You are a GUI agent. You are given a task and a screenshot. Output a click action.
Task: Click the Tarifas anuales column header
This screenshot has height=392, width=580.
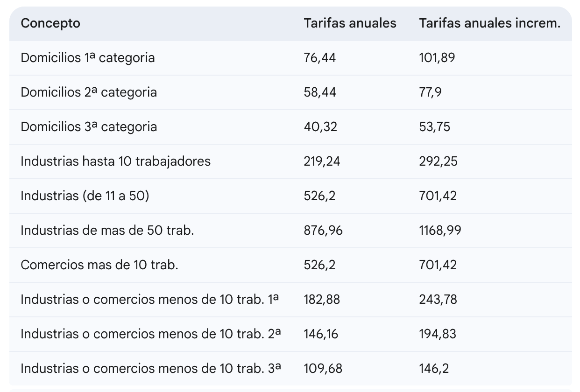pyautogui.click(x=350, y=23)
